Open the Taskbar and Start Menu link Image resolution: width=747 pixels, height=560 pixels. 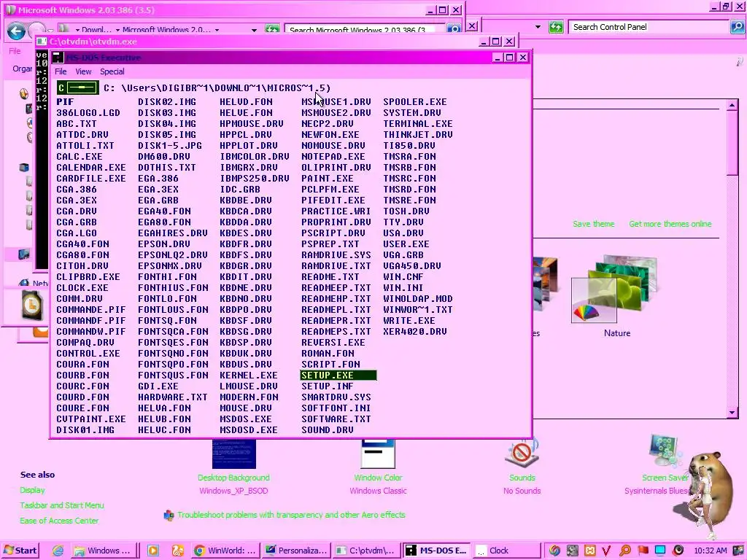click(x=62, y=505)
